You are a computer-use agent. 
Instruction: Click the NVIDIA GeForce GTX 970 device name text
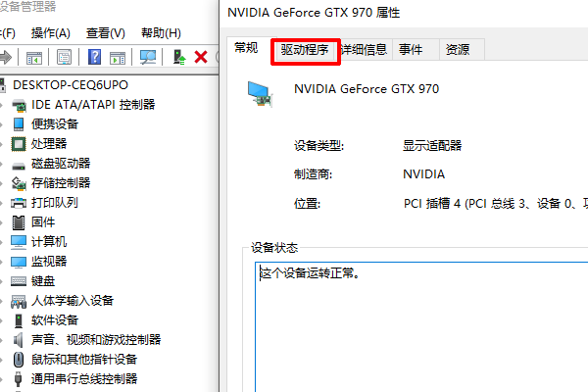[367, 89]
